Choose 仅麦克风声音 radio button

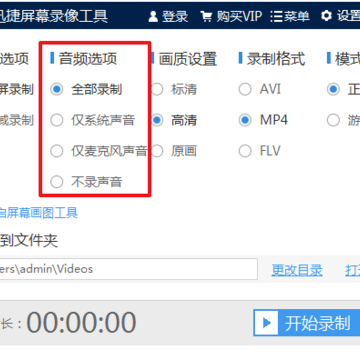point(57,151)
